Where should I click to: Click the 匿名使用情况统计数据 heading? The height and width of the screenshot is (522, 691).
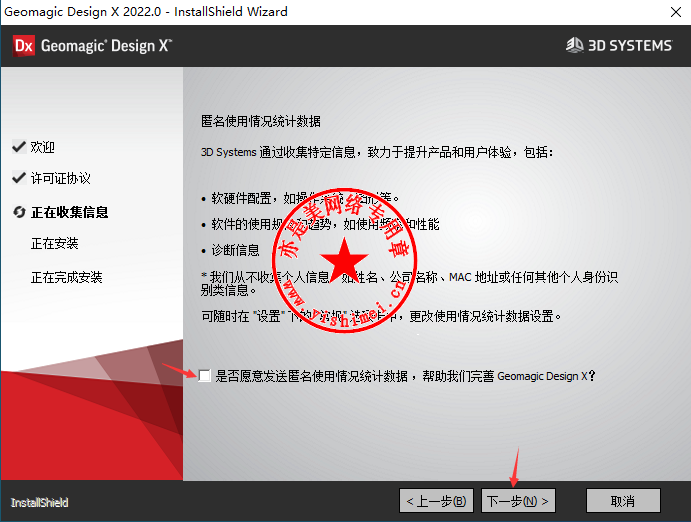tap(261, 121)
